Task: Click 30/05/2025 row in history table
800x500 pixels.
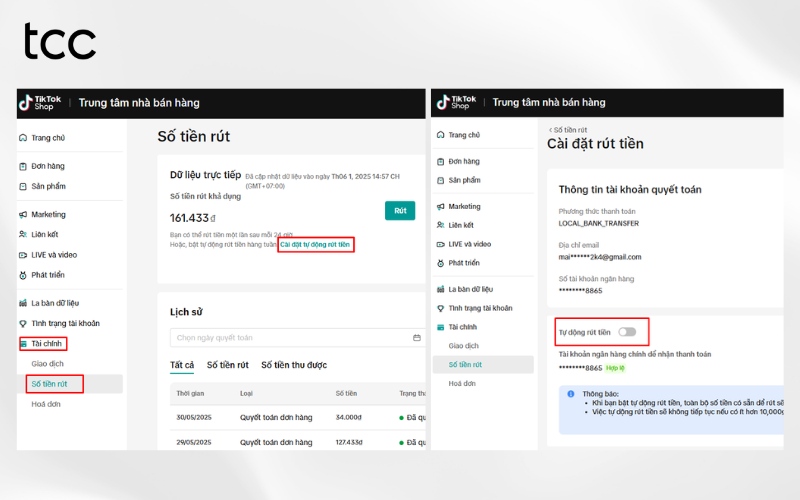Action: (x=298, y=418)
